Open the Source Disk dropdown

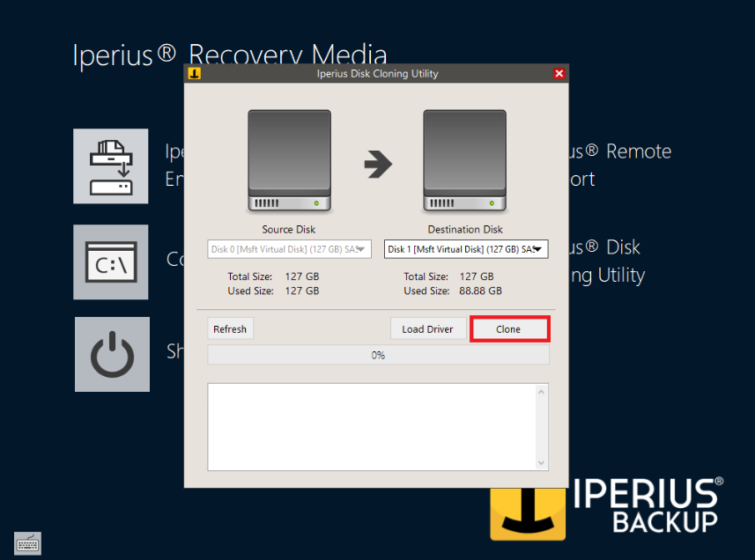(x=288, y=249)
